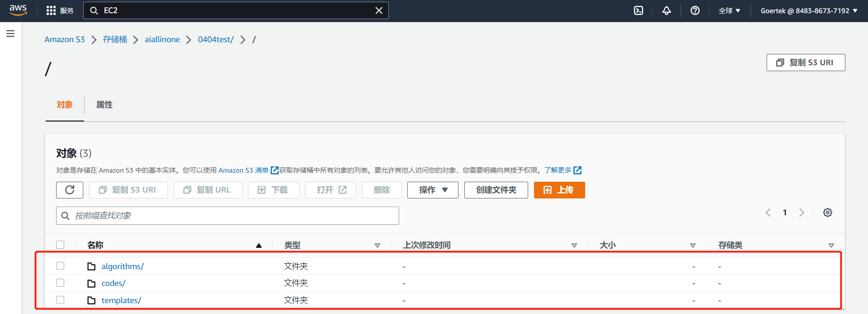Open table preferences gear icon
Screen dimensions: 868x314
(827, 213)
